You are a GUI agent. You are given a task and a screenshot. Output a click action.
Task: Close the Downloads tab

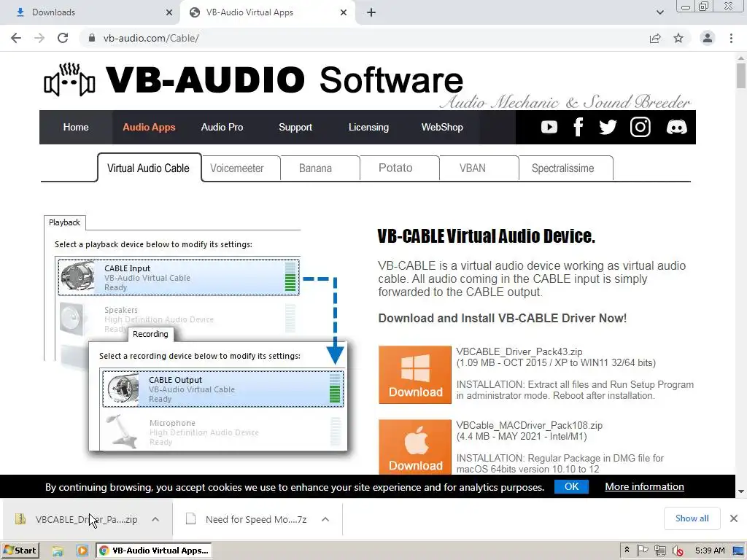(x=169, y=12)
